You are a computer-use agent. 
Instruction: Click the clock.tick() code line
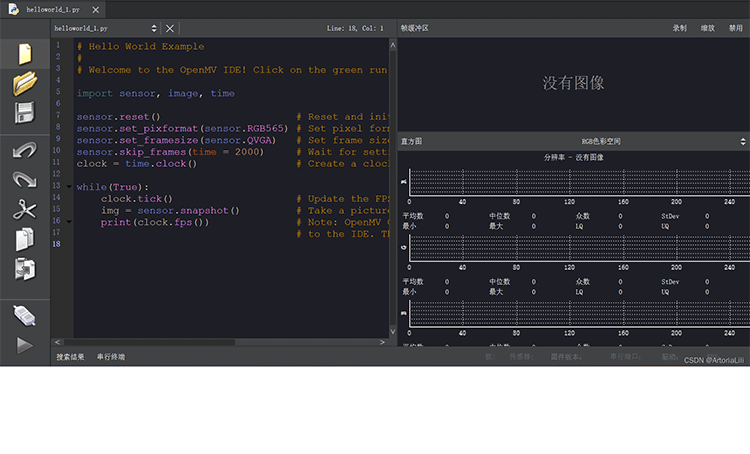tap(137, 199)
